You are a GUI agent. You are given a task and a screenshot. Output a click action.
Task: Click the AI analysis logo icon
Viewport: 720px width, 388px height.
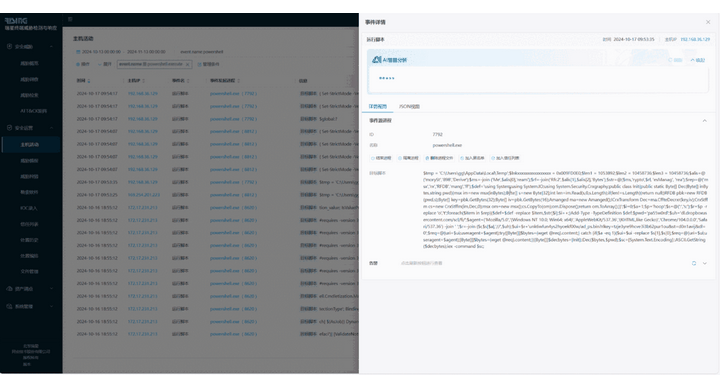[377, 60]
